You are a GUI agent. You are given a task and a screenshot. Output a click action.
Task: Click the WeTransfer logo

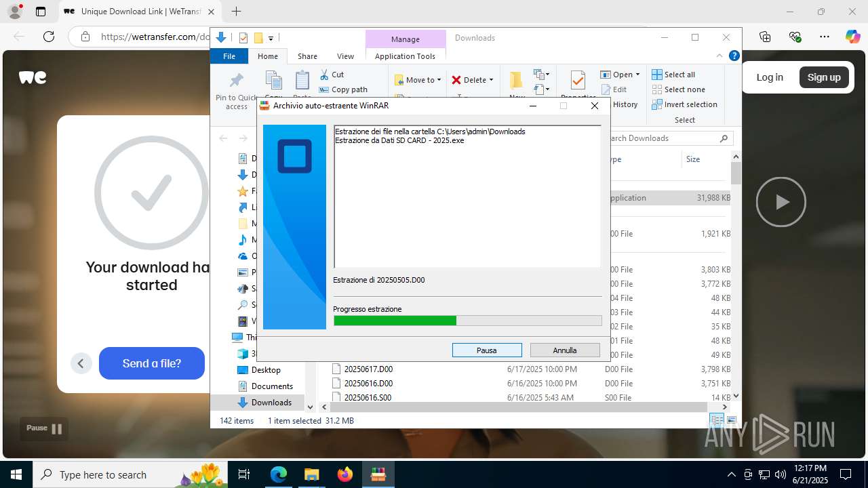click(x=33, y=77)
